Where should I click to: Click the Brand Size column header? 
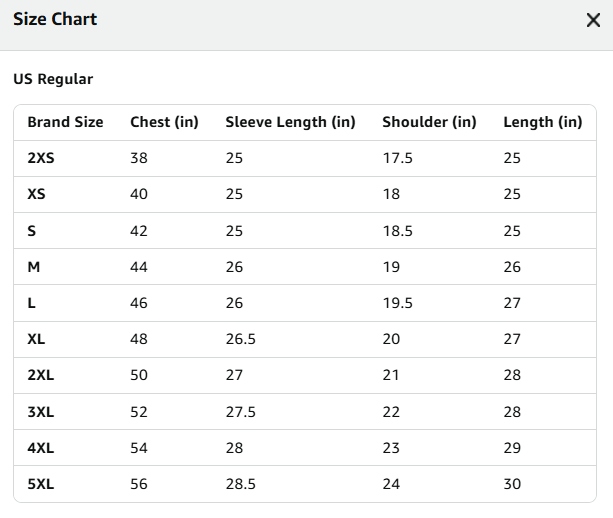point(65,122)
